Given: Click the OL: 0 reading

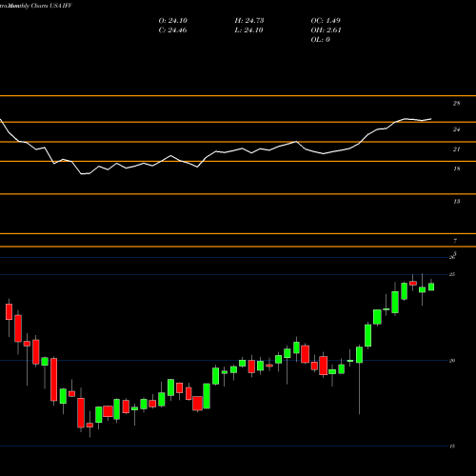Looking at the screenshot, I should pyautogui.click(x=320, y=40).
